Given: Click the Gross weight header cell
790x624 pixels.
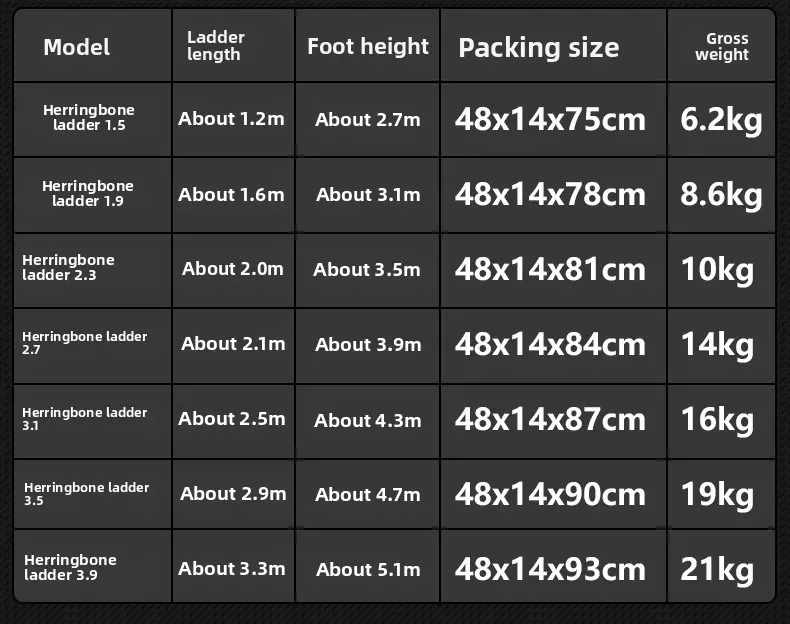Looking at the screenshot, I should (x=721, y=45).
